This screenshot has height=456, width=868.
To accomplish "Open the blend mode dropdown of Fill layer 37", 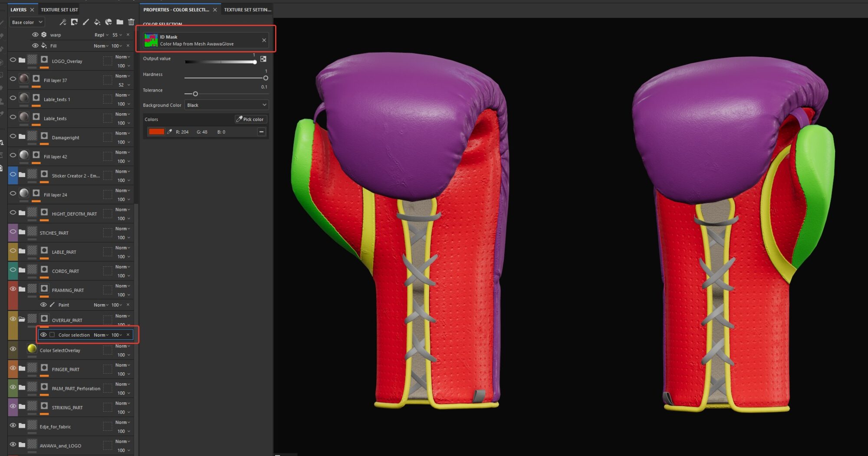I will click(123, 76).
